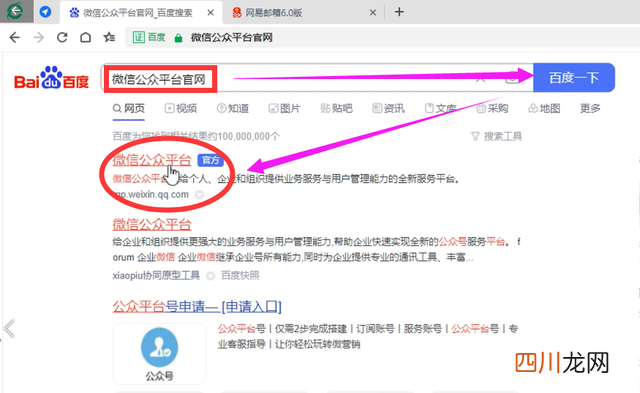Screen dimensions: 640x393
Task: Click xiaopiu协同原型工具 source link
Action: pos(156,275)
